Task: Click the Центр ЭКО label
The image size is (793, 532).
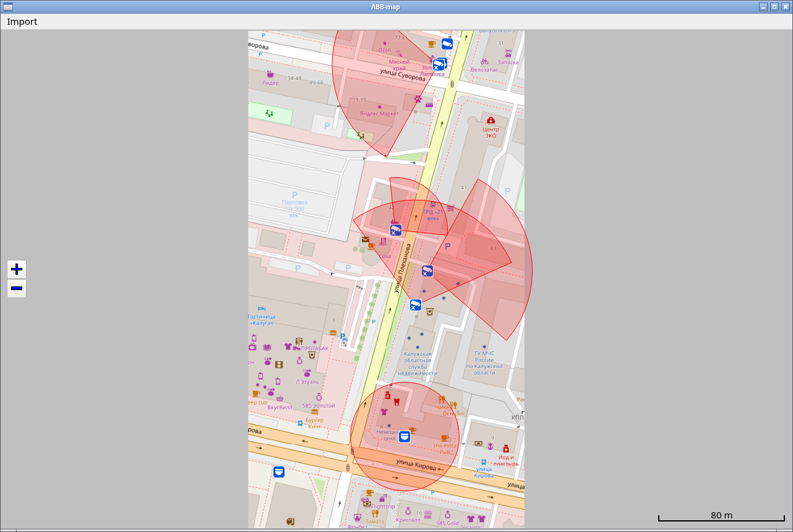Action: pos(491,132)
